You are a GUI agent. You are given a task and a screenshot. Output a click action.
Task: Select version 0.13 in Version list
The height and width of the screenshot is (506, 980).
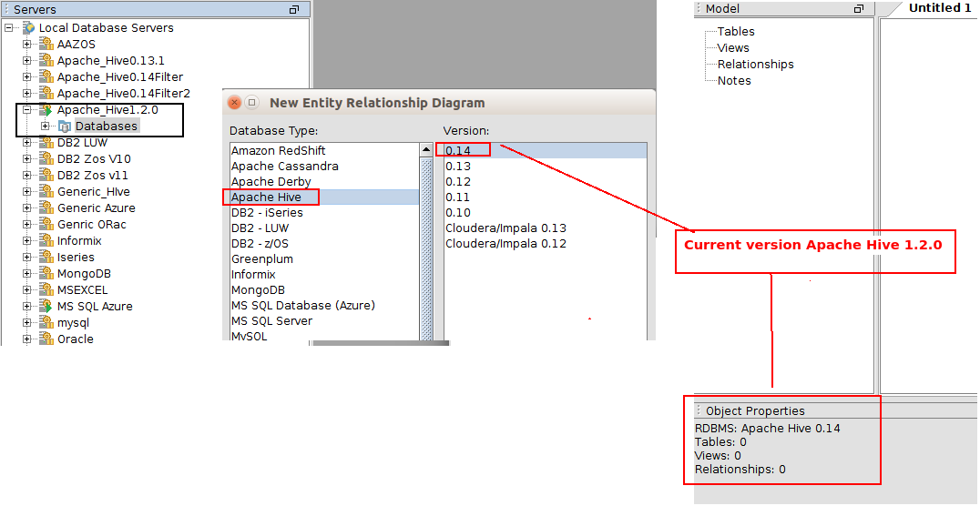(x=545, y=167)
